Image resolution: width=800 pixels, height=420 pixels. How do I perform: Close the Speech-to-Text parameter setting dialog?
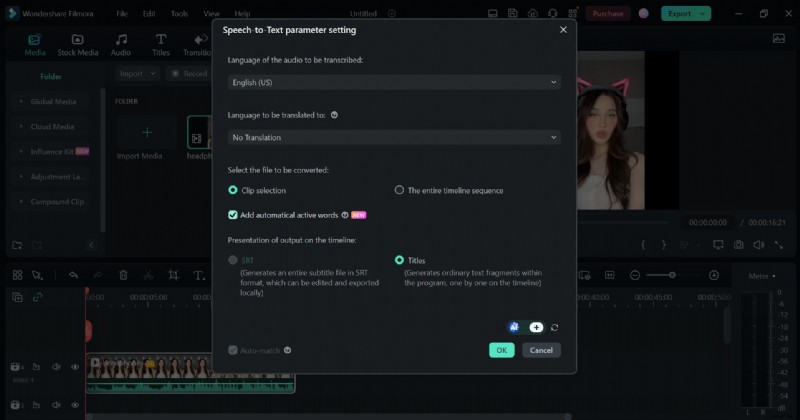pyautogui.click(x=563, y=30)
